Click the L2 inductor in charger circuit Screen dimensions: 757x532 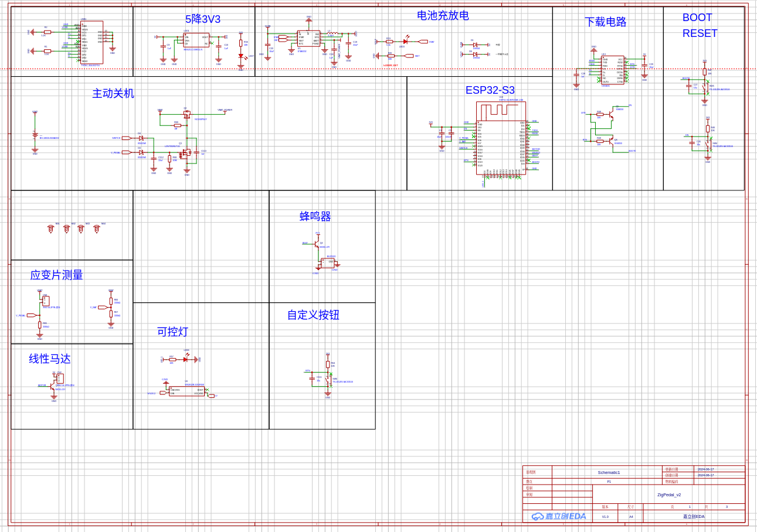click(332, 33)
